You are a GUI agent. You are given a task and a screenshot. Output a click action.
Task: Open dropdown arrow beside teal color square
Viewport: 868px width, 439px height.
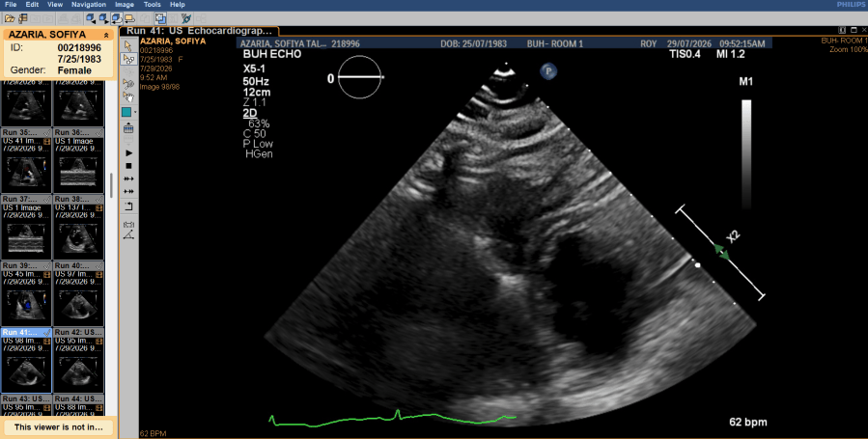click(135, 112)
